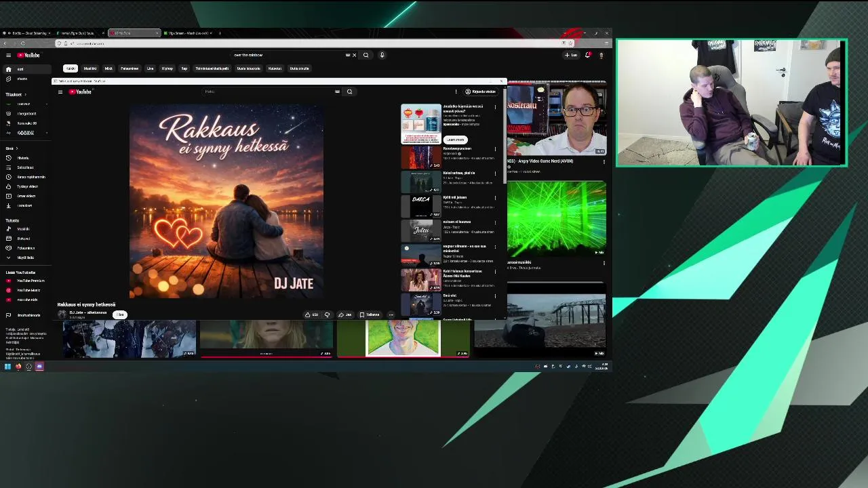Clear the 'over the rainbow' search text
This screenshot has width=868, height=488.
[354, 55]
